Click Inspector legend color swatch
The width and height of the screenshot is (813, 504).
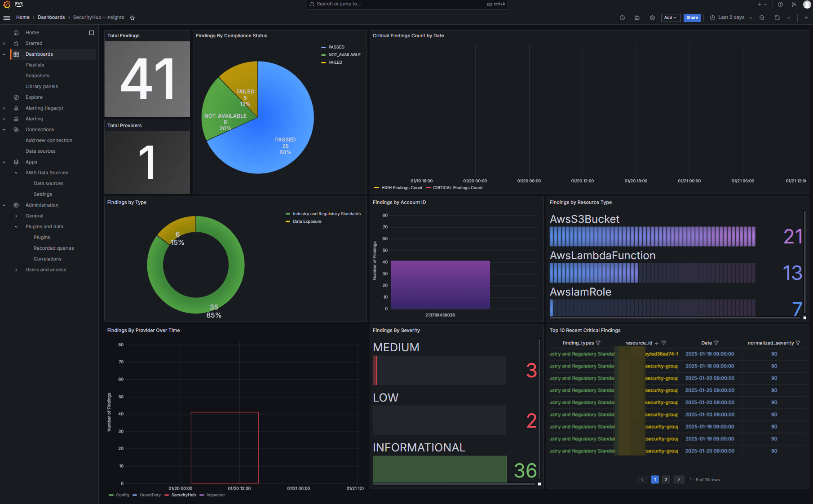click(x=202, y=495)
